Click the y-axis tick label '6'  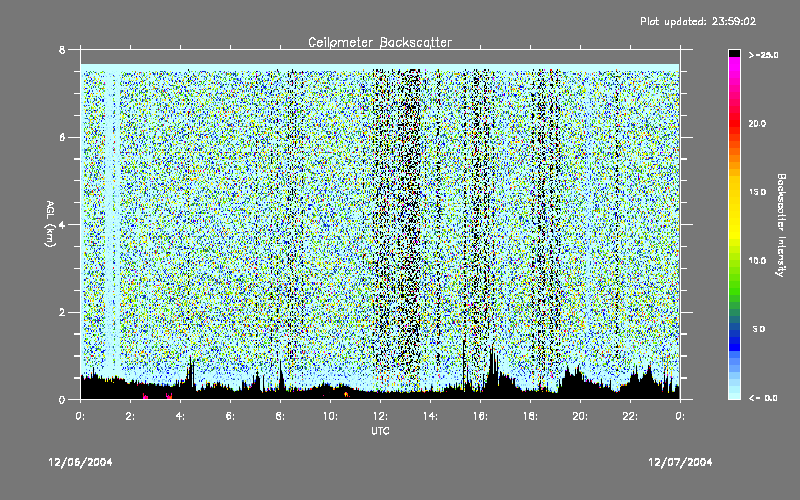(x=62, y=137)
